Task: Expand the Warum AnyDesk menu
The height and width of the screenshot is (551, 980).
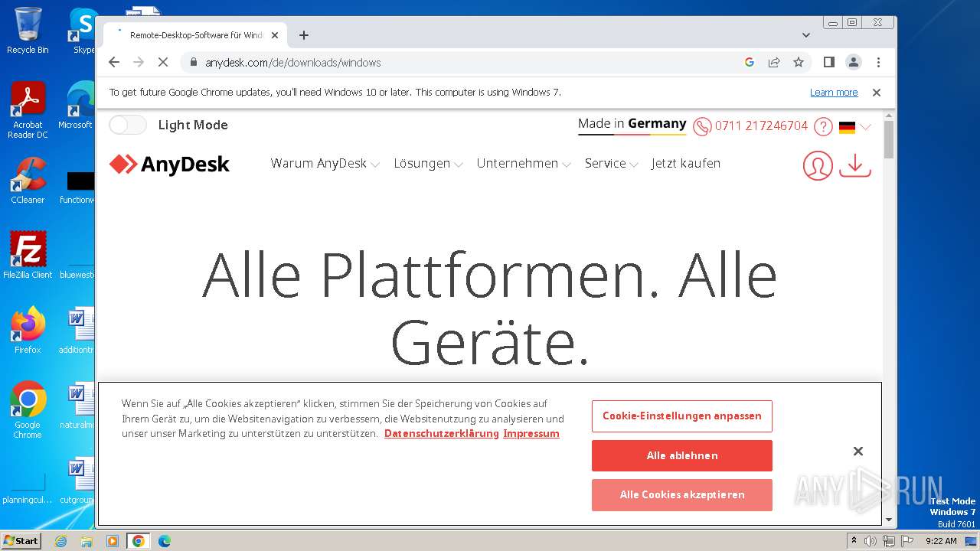Action: pos(325,163)
